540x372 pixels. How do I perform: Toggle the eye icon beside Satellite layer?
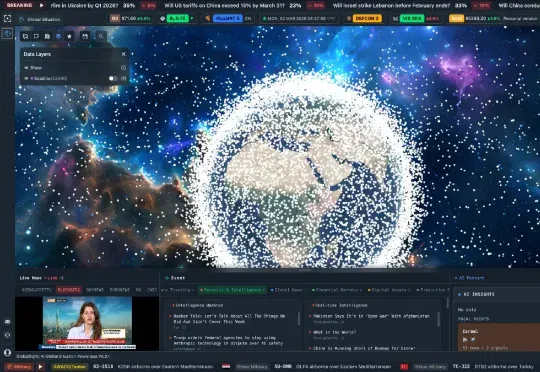coord(26,79)
